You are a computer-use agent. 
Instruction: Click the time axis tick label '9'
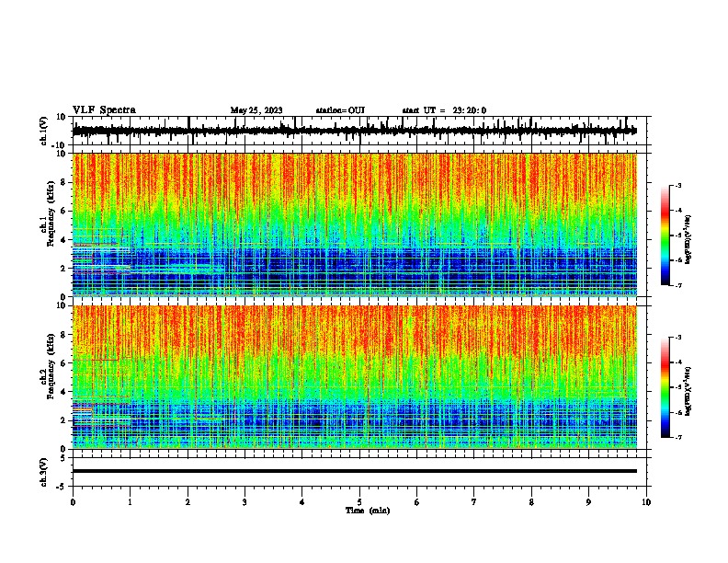tap(588, 502)
